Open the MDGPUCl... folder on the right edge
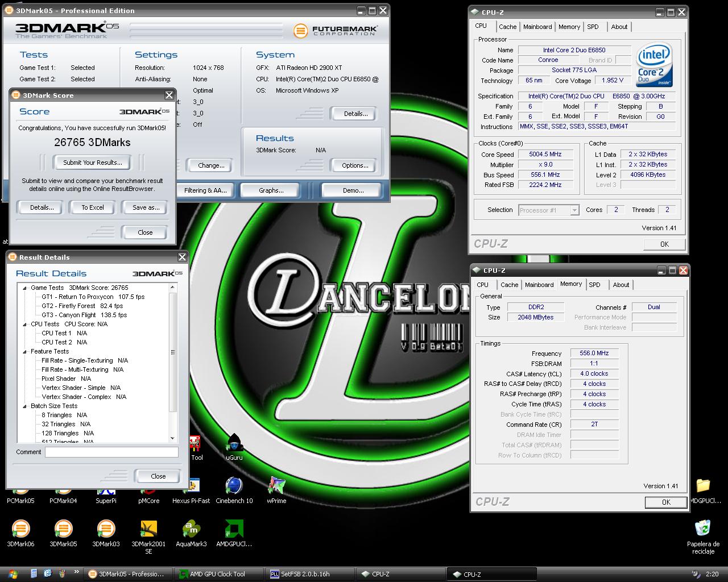The height and width of the screenshot is (582, 728). pyautogui.click(x=704, y=490)
